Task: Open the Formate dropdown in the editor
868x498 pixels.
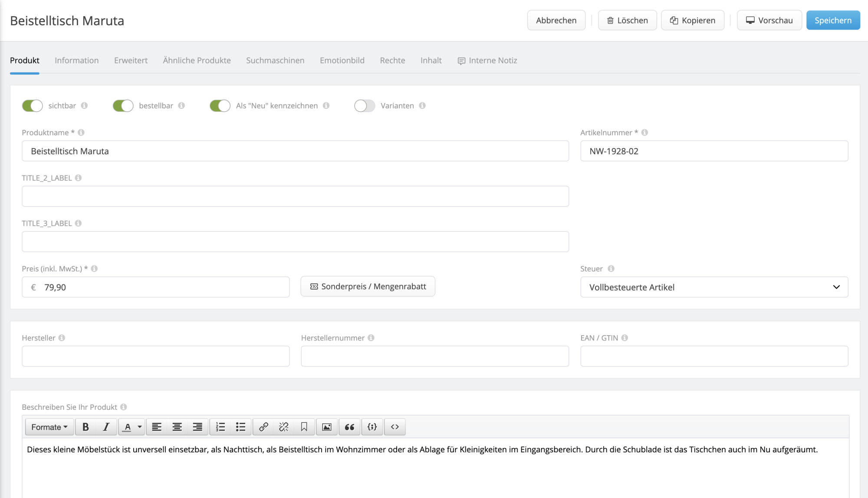Action: (x=49, y=427)
